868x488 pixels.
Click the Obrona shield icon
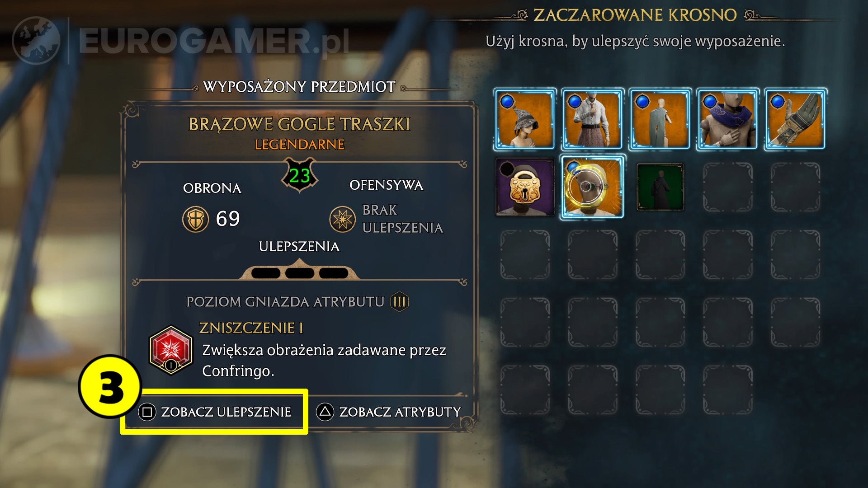[195, 219]
